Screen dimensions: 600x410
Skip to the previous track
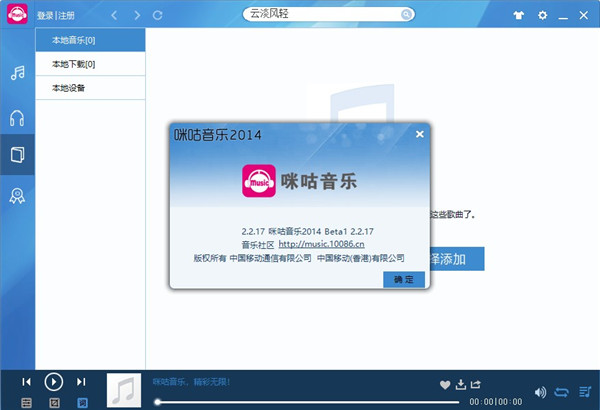(x=26, y=382)
